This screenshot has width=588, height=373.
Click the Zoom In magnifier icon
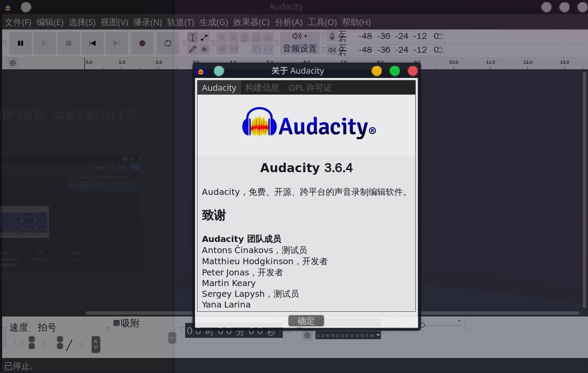pyautogui.click(x=222, y=38)
